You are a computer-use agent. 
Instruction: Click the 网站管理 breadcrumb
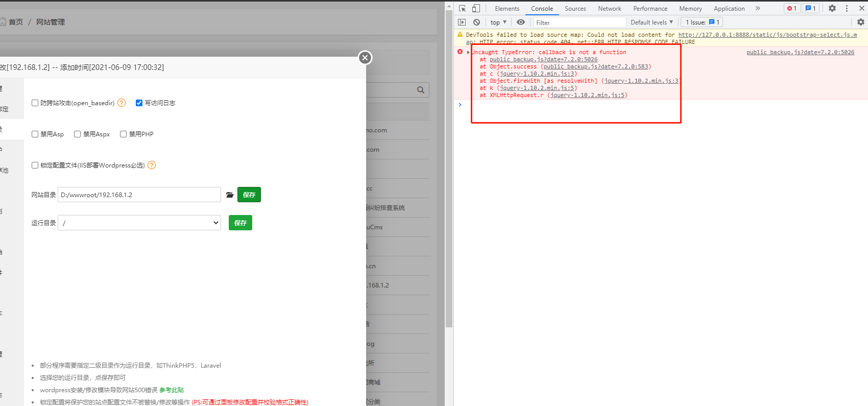click(51, 22)
